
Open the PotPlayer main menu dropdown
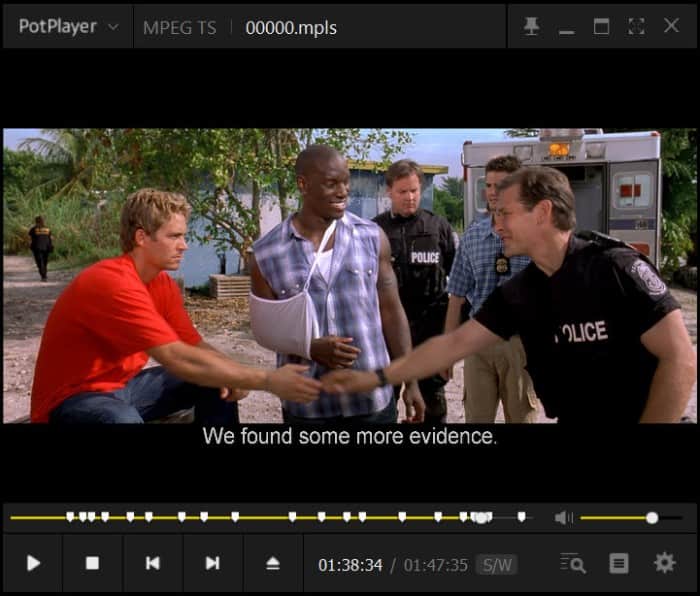click(x=67, y=27)
